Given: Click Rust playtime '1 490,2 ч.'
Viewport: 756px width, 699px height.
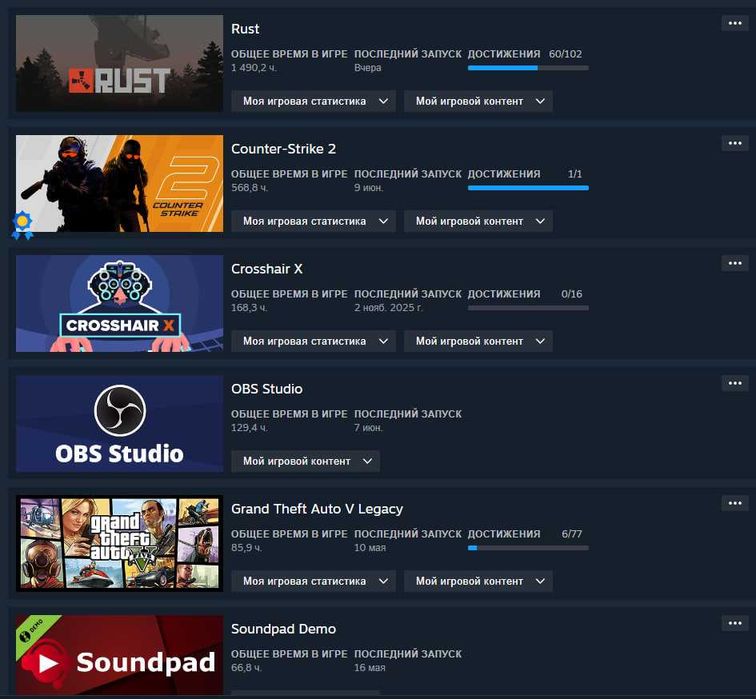Looking at the screenshot, I should click(x=254, y=68).
